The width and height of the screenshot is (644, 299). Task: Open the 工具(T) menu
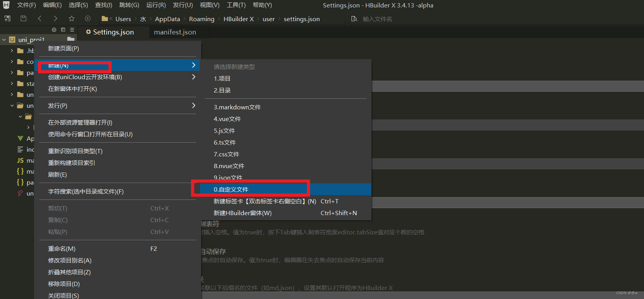[236, 5]
